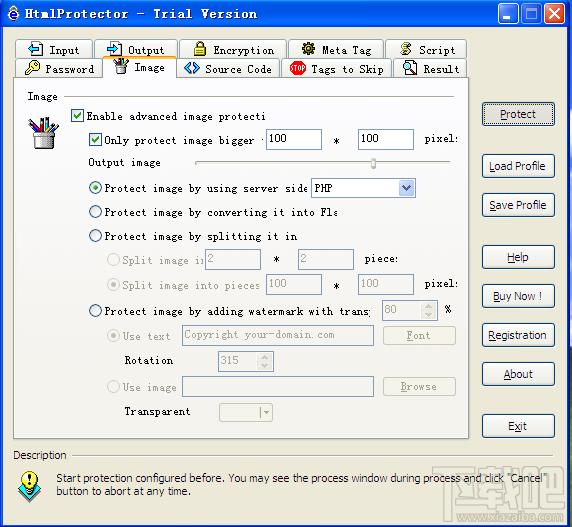Click the Use image path field

tap(278, 387)
